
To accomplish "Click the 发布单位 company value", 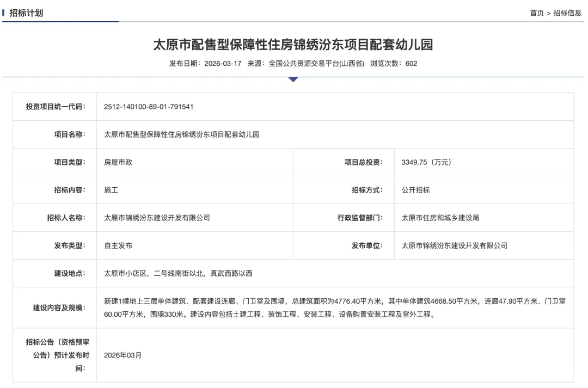I will coord(455,245).
